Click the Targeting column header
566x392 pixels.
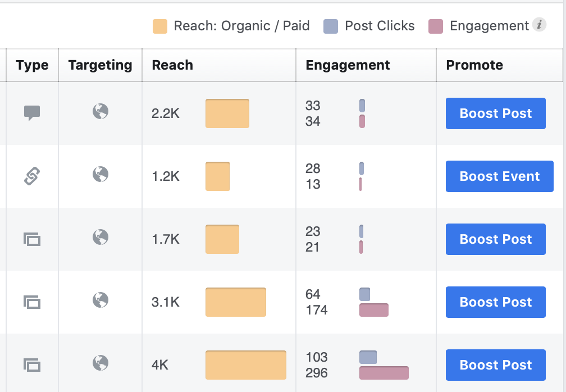100,65
